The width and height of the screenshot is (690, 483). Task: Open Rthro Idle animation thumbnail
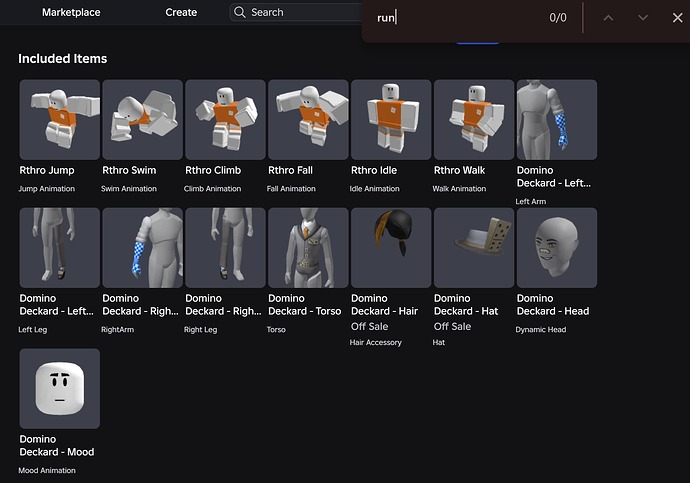[391, 120]
